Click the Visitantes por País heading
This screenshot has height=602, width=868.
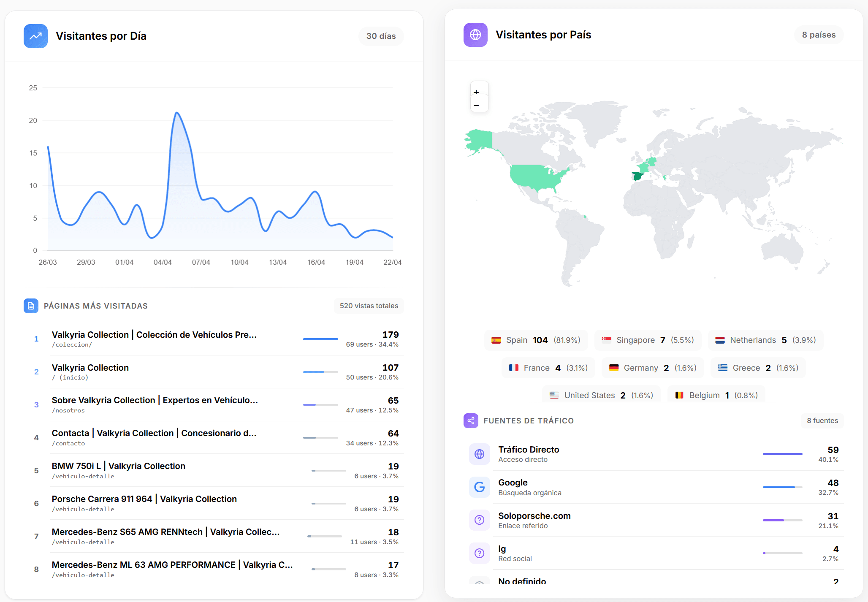(x=543, y=35)
